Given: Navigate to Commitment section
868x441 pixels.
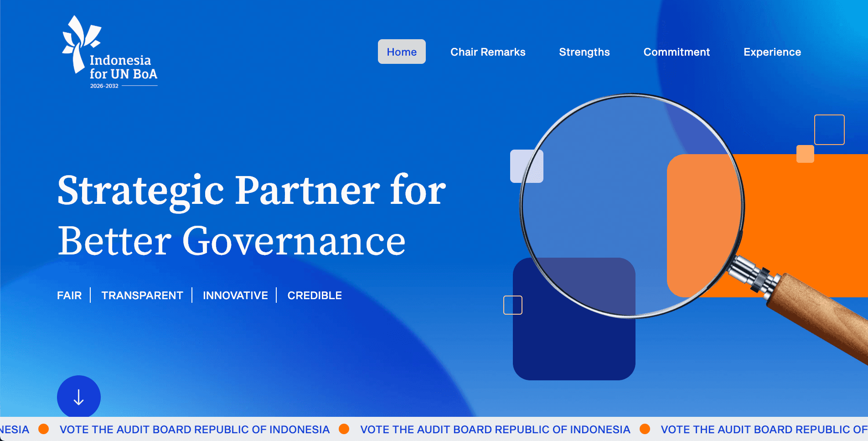Looking at the screenshot, I should pos(677,52).
